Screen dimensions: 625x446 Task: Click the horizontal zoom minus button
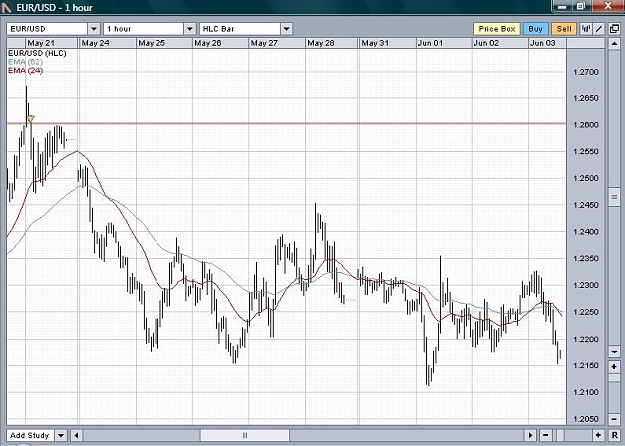pos(546,435)
